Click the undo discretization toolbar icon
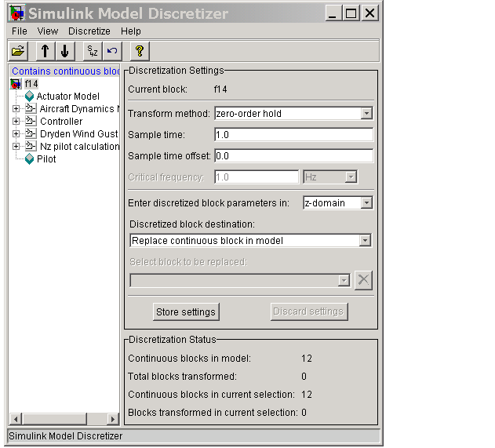Screen dimensions: 495x448 (x=112, y=51)
